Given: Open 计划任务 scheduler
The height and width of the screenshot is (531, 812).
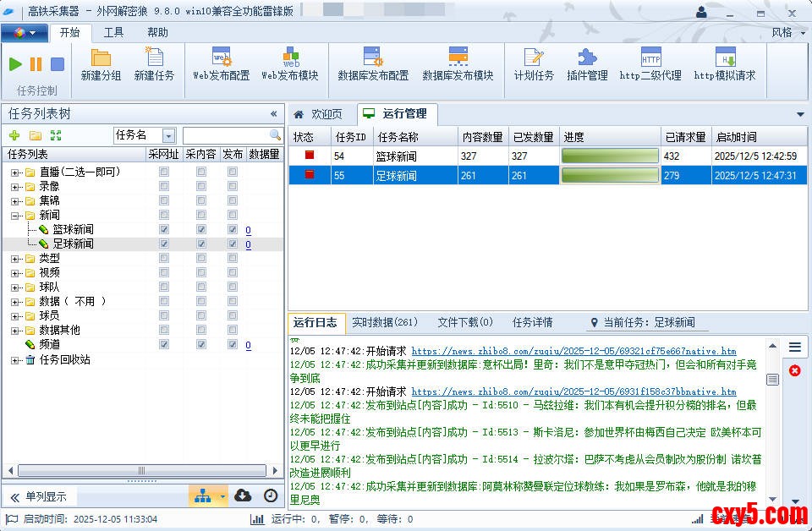Looking at the screenshot, I should 533,65.
